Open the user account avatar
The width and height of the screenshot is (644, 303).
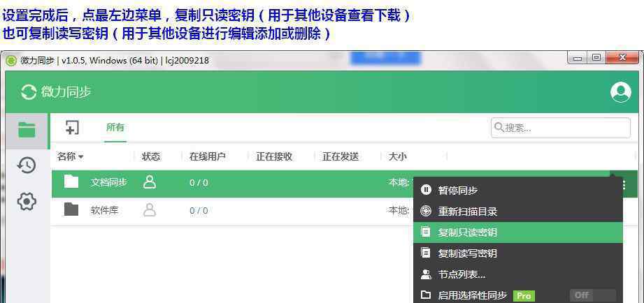(x=621, y=92)
